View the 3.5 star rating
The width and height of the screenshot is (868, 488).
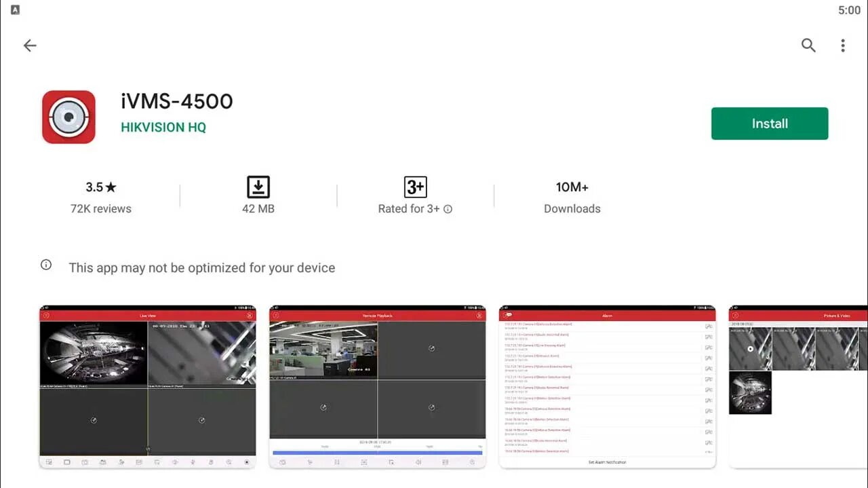coord(101,187)
